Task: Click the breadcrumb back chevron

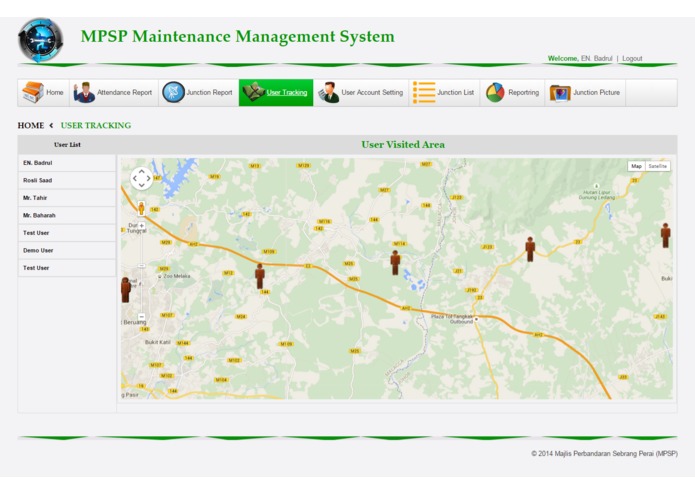Action: [51, 125]
